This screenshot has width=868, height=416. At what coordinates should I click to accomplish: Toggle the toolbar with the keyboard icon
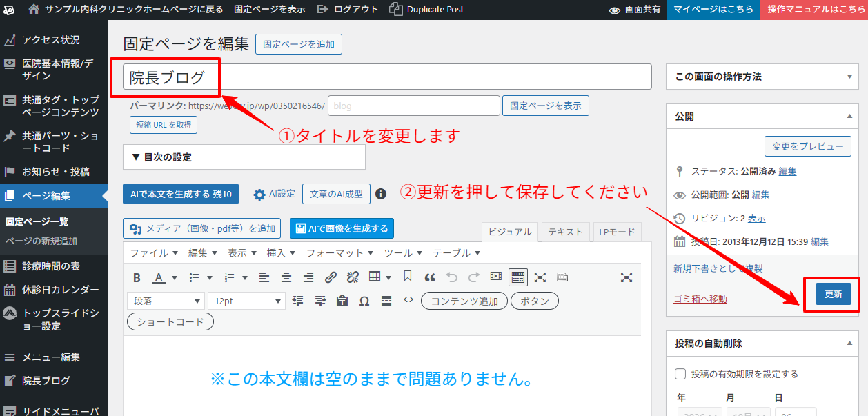coord(518,277)
